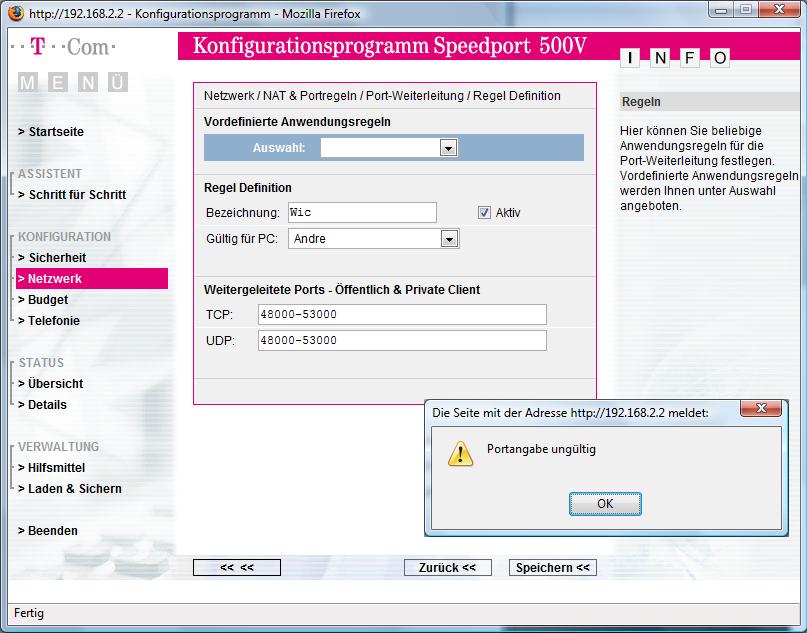Click the Weitergeleitete Ports section heading
807x633 pixels.
tap(342, 290)
